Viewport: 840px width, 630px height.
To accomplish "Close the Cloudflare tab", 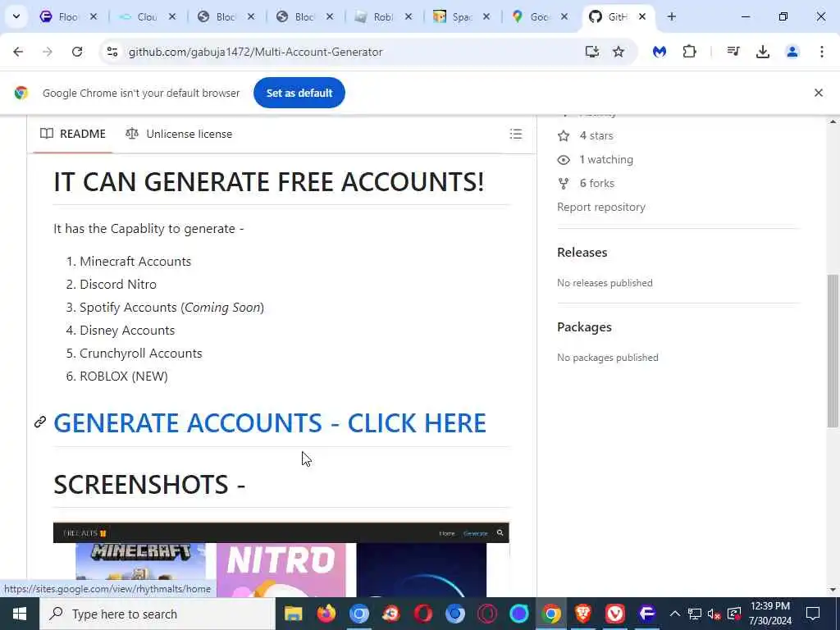I will click(x=172, y=16).
